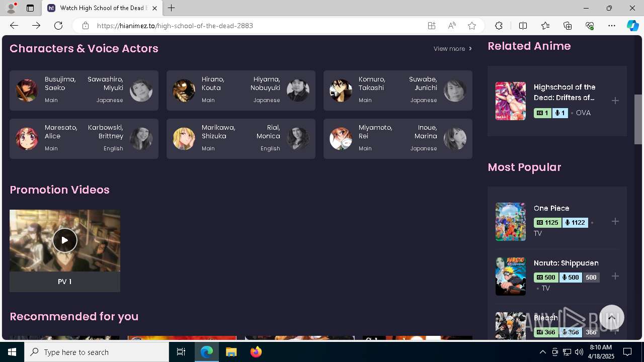
Task: Open tab actions menu icon
Action: tap(30, 8)
